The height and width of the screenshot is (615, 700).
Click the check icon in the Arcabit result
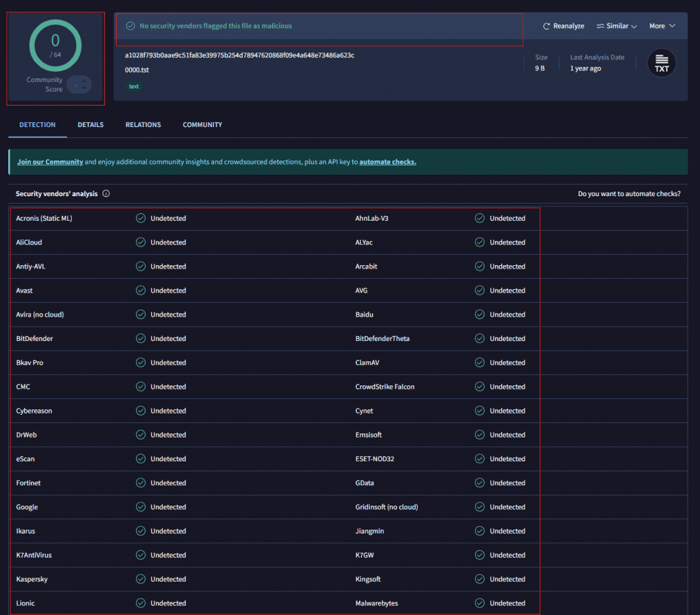pyautogui.click(x=480, y=266)
